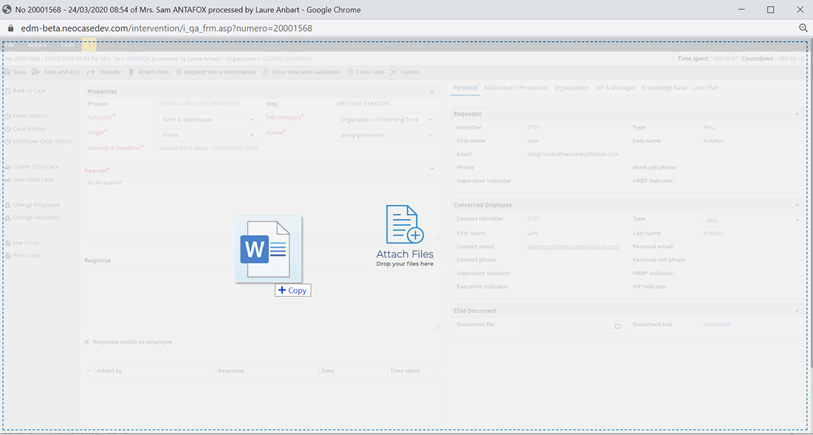This screenshot has height=435, width=813.
Task: Click the Attach Files paperclip in toolbar
Action: (131, 72)
